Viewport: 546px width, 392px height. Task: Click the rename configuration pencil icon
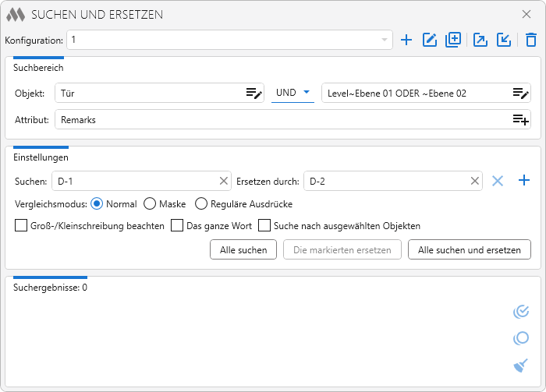tap(429, 40)
